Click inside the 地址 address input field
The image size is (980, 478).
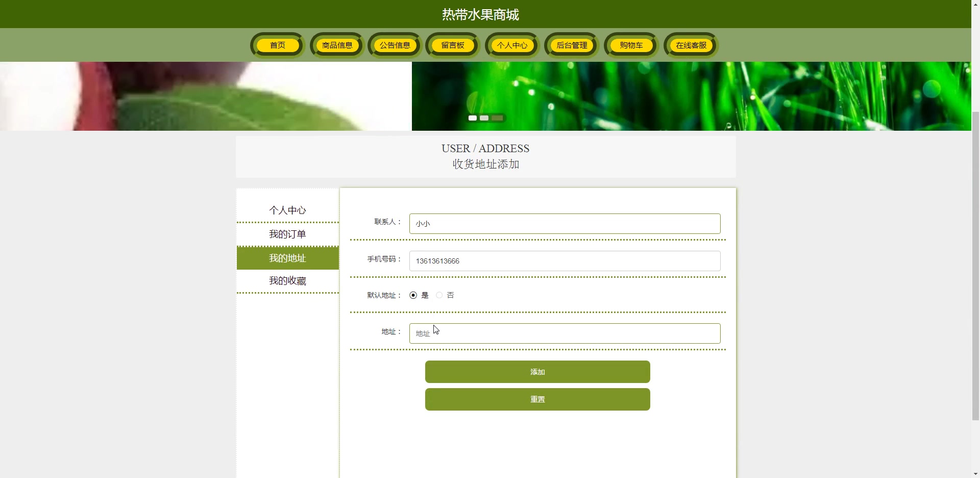[x=564, y=333]
